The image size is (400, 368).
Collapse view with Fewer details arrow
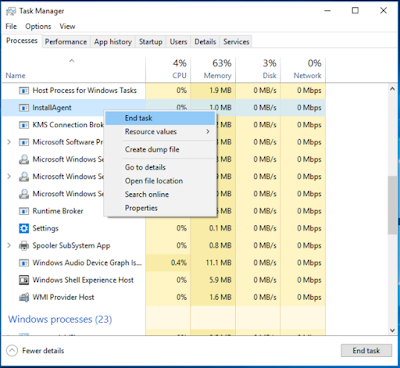pyautogui.click(x=12, y=351)
